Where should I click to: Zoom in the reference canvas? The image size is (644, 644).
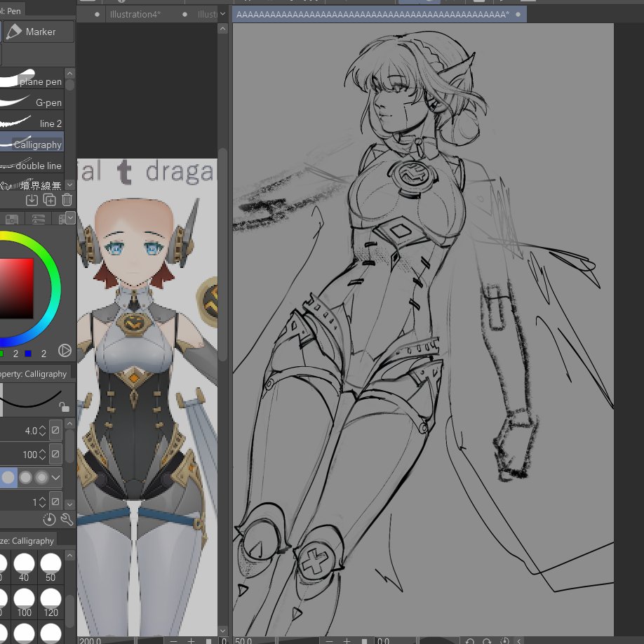(x=191, y=640)
